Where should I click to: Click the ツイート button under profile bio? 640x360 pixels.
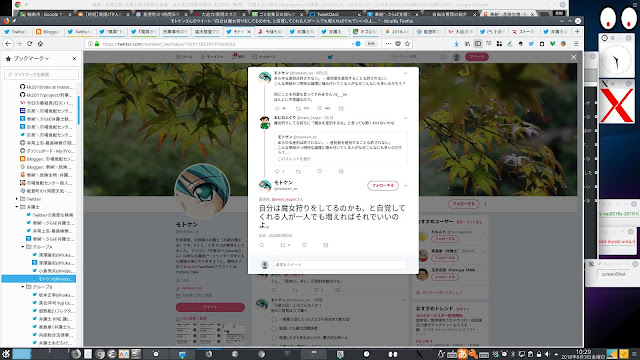tap(210, 307)
